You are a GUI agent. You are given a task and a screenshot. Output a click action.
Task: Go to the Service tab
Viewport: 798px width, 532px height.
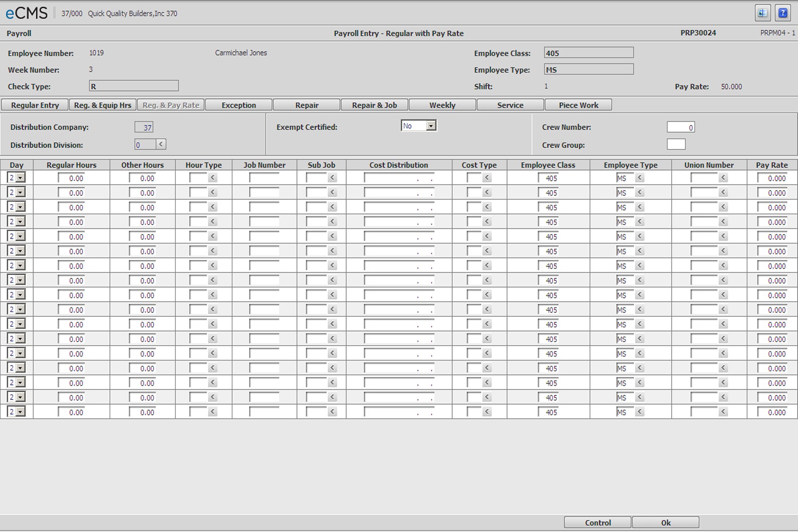[510, 105]
